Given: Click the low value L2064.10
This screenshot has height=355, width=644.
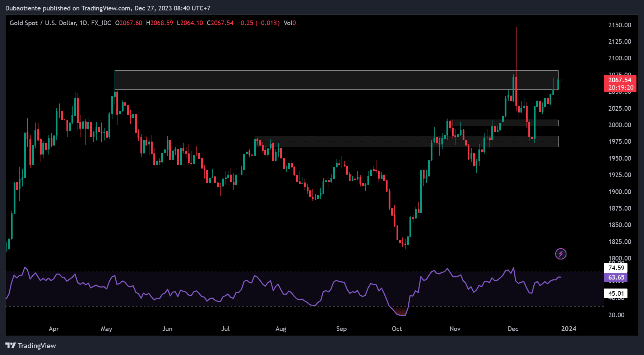Looking at the screenshot, I should (x=190, y=23).
